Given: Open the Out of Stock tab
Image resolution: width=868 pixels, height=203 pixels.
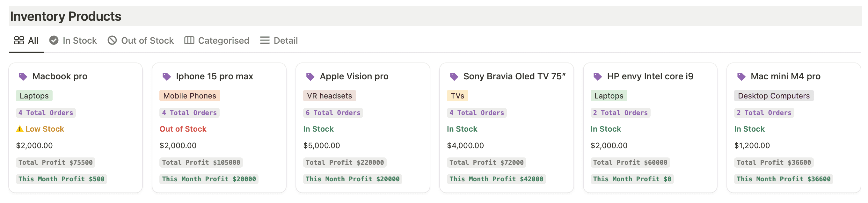Looking at the screenshot, I should click(x=141, y=40).
